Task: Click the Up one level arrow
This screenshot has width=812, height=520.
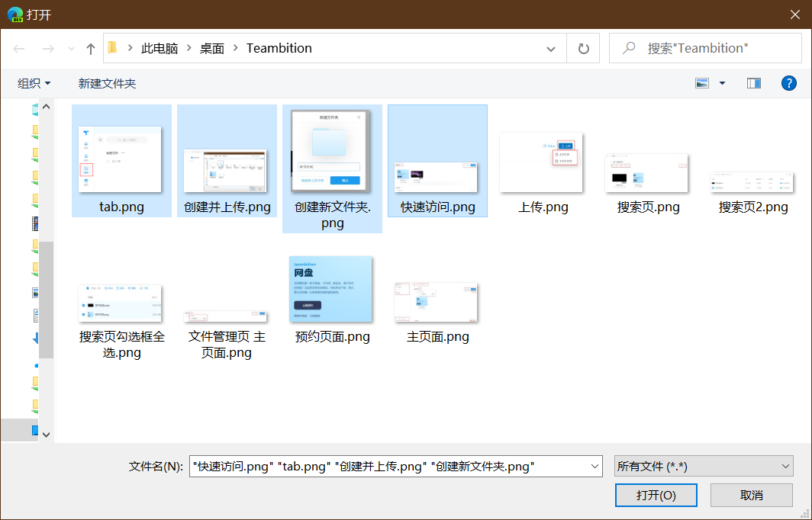Action: click(91, 49)
